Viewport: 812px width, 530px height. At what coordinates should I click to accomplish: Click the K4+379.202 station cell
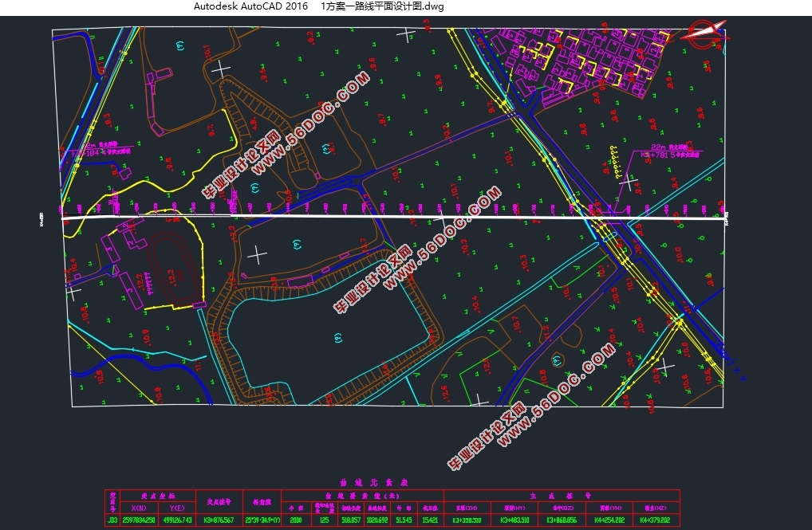coord(653,520)
